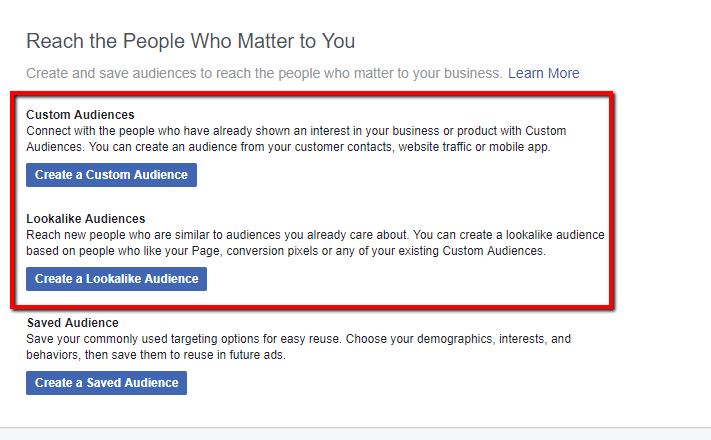Click the words 'customer contacts' in Custom text
Viewport: 711px width, 440px height.
(343, 147)
